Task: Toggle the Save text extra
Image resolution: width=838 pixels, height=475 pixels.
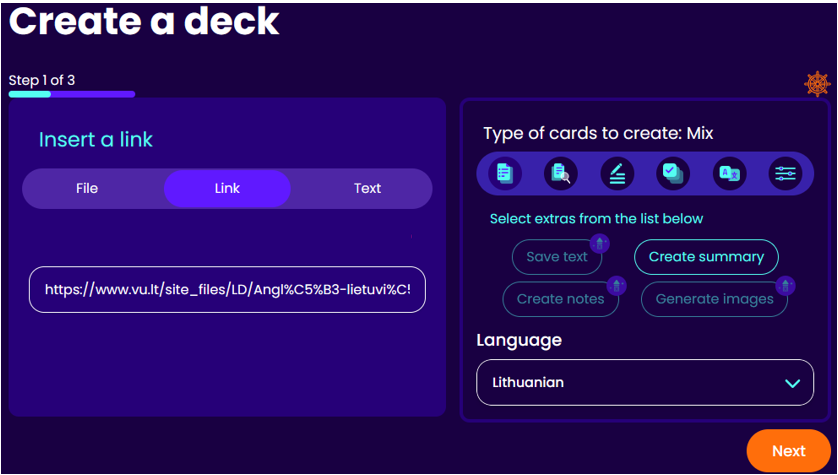Action: [557, 257]
